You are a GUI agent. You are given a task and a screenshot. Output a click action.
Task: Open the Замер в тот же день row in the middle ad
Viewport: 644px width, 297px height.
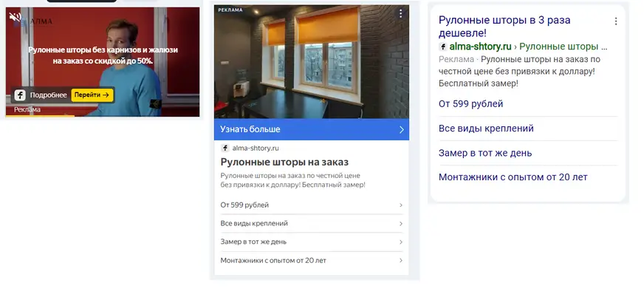[312, 242]
